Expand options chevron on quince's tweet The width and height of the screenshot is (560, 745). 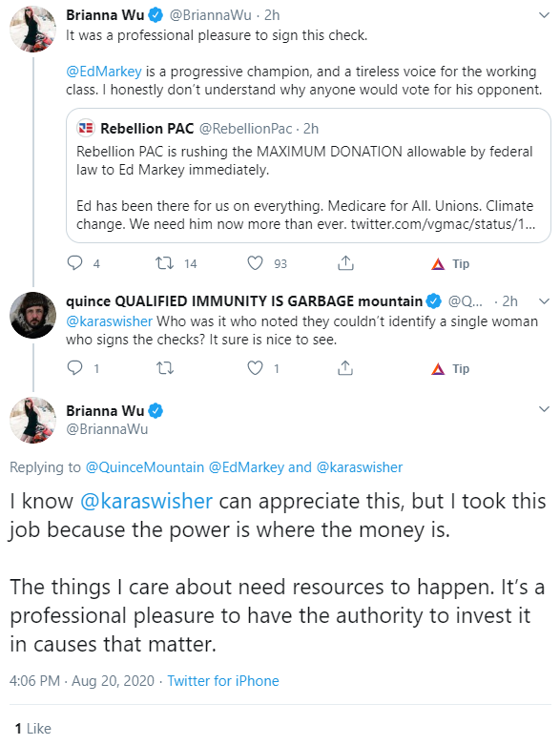coord(544,301)
